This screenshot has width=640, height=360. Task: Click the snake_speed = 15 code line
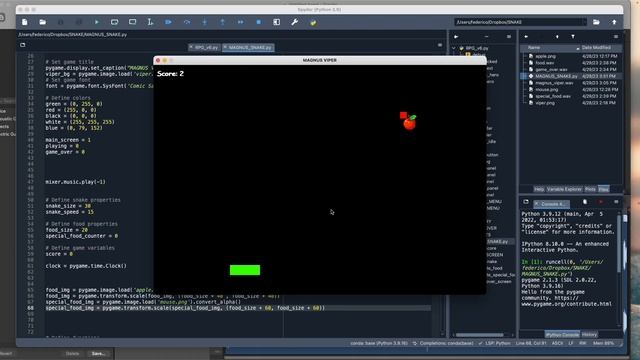pyautogui.click(x=69, y=212)
